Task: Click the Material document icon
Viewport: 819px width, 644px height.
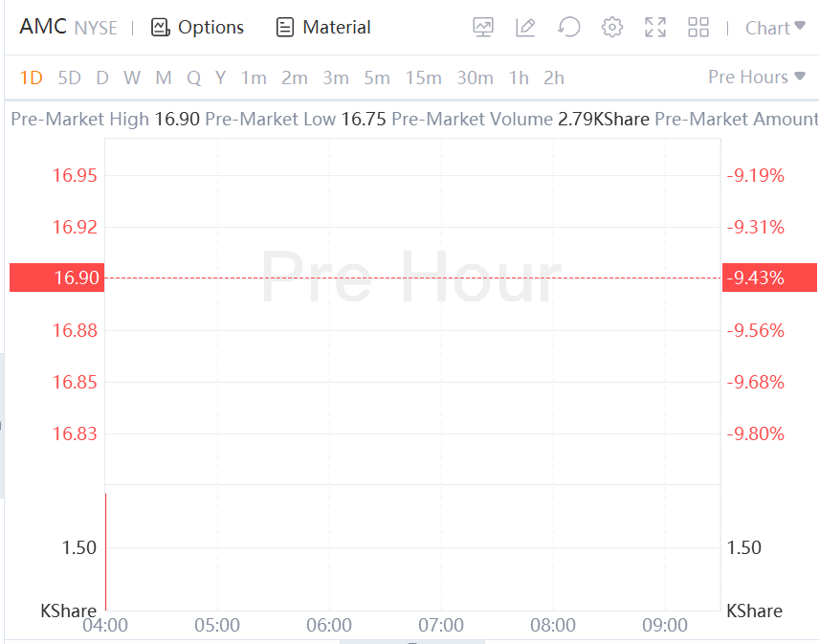Action: tap(284, 28)
